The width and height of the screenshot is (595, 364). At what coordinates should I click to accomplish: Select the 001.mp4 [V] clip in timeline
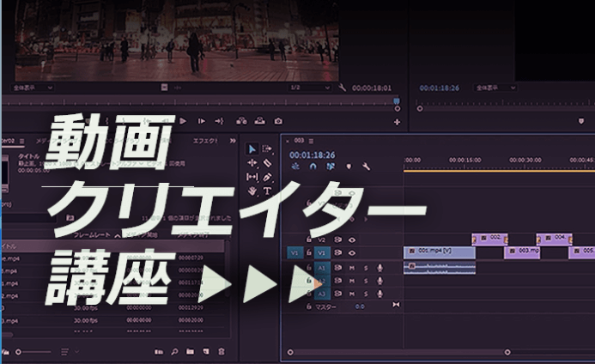[x=439, y=252]
